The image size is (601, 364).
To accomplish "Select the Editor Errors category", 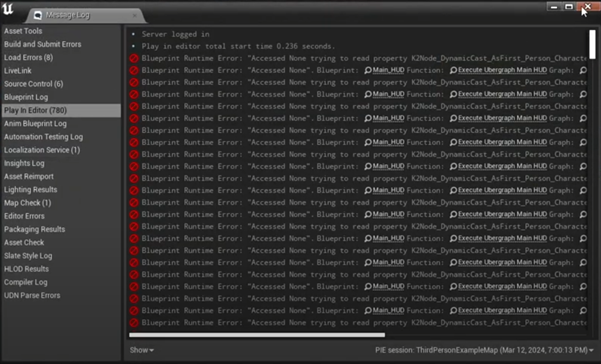I will tap(24, 216).
